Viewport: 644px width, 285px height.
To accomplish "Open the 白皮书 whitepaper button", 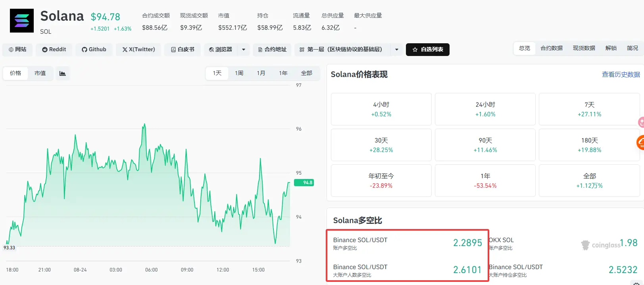I will 183,50.
